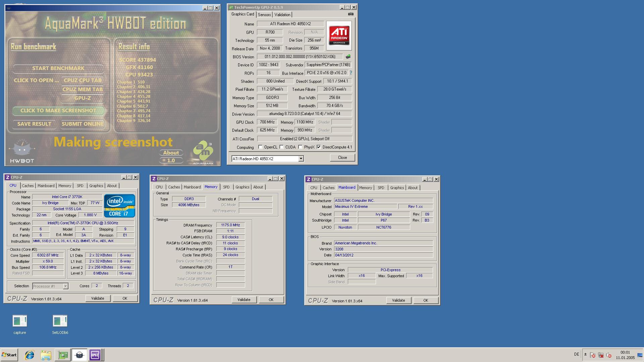644x362 pixels.
Task: Click CPUZ MEM TAB button in AquaMark
Action: (83, 89)
